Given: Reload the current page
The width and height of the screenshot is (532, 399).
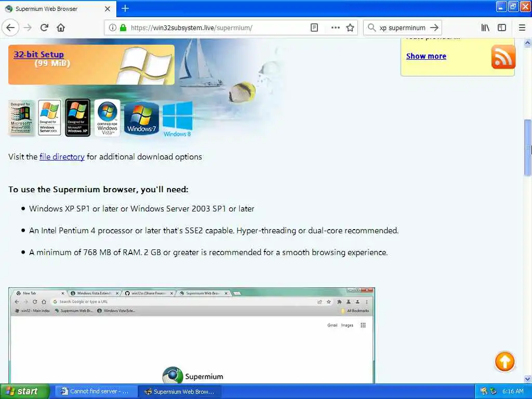Looking at the screenshot, I should click(44, 28).
